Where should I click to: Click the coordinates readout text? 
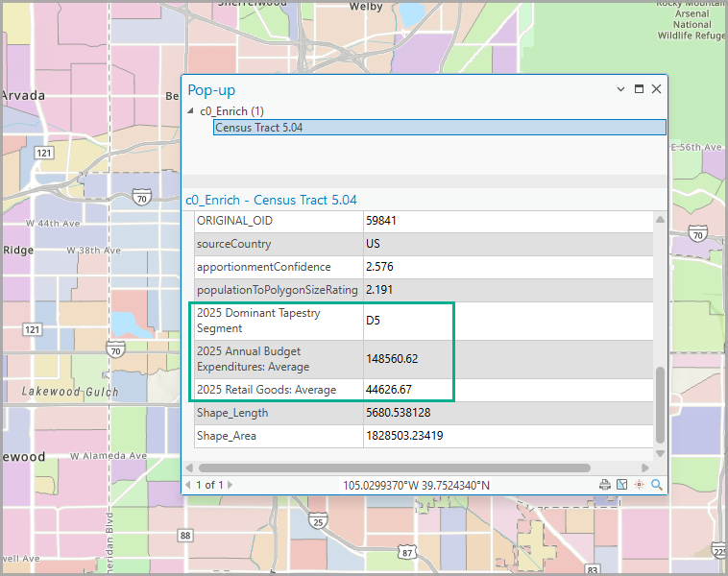416,485
